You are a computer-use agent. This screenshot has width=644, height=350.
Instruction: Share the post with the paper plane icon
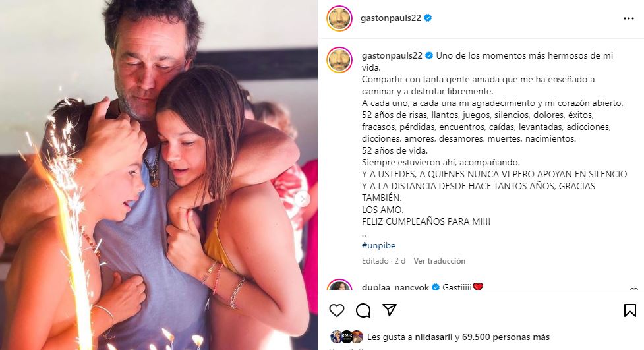pos(389,310)
